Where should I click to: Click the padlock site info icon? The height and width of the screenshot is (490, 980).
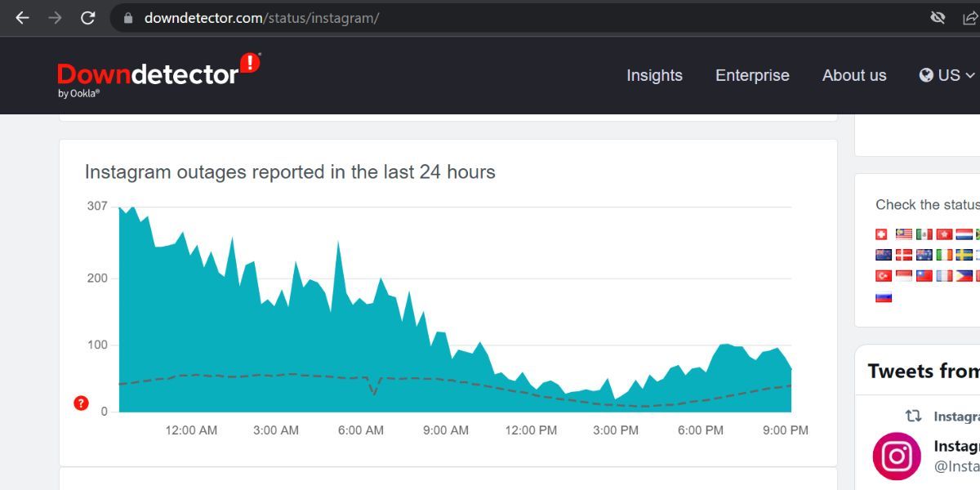click(127, 17)
